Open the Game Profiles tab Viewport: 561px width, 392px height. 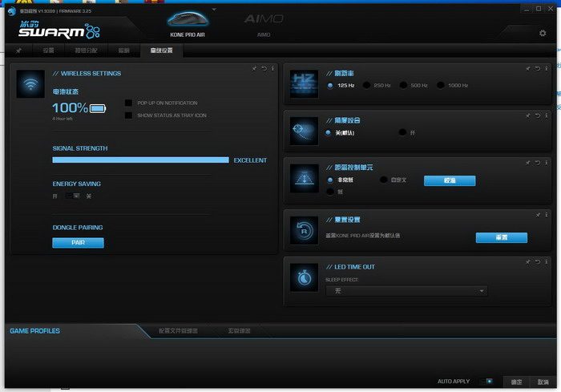(x=34, y=331)
